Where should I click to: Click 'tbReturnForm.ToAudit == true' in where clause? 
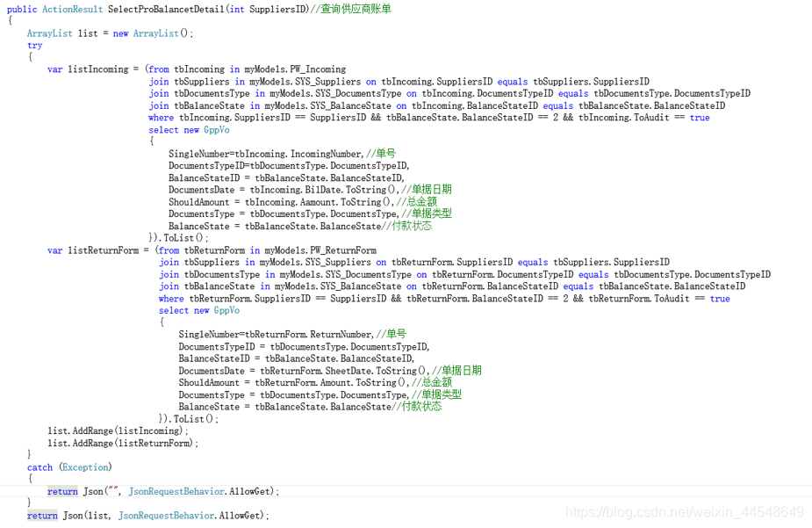659,299
